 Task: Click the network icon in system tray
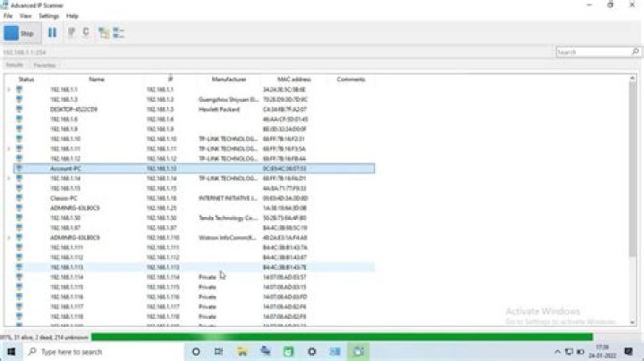[x=569, y=351]
